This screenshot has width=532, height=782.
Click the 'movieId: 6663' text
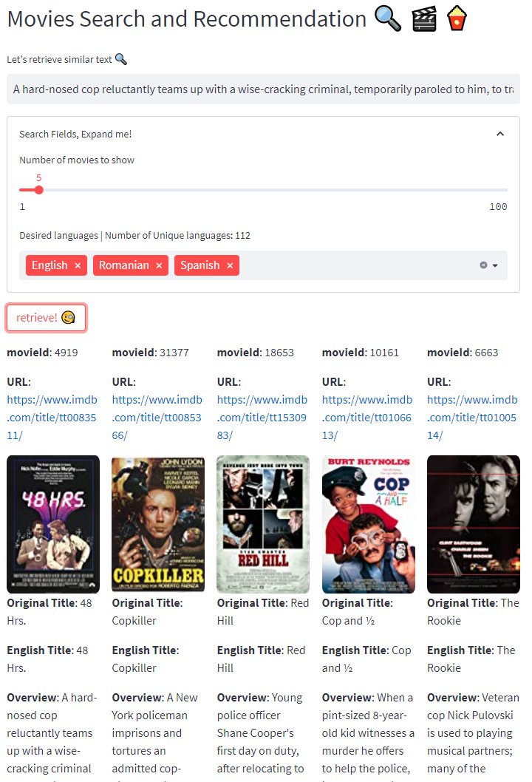[x=463, y=353]
